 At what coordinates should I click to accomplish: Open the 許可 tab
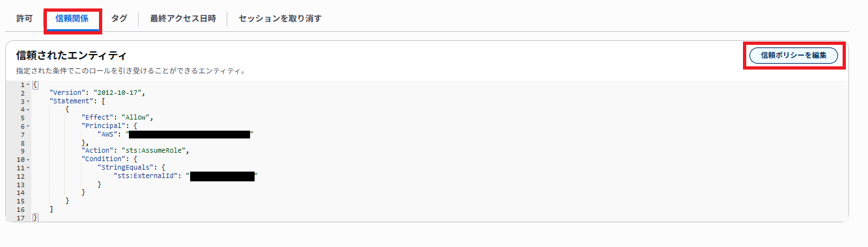point(24,18)
